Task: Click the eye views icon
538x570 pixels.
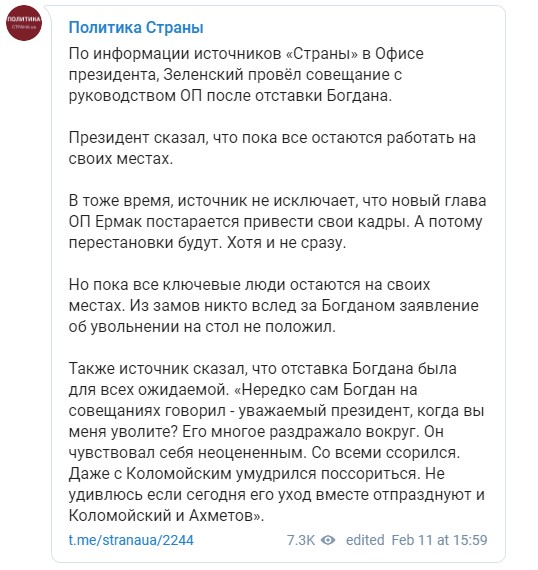Action: tap(328, 540)
